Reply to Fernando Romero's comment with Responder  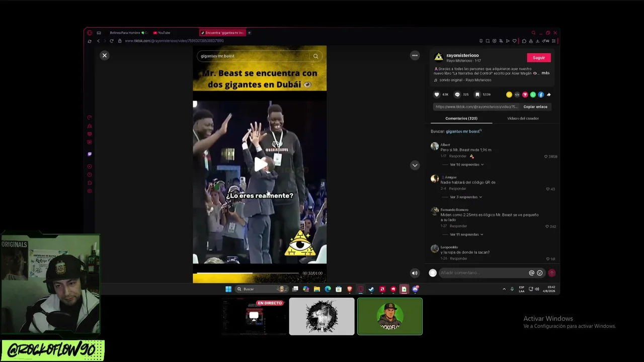click(458, 226)
